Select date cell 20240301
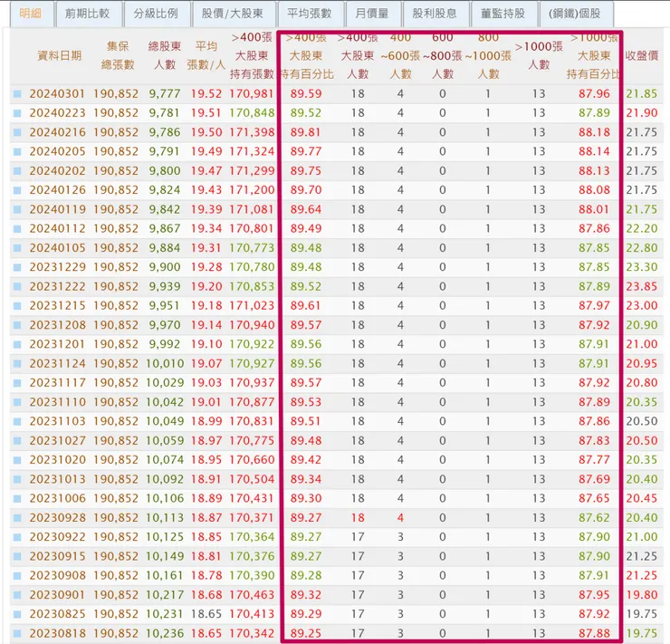 [x=57, y=94]
